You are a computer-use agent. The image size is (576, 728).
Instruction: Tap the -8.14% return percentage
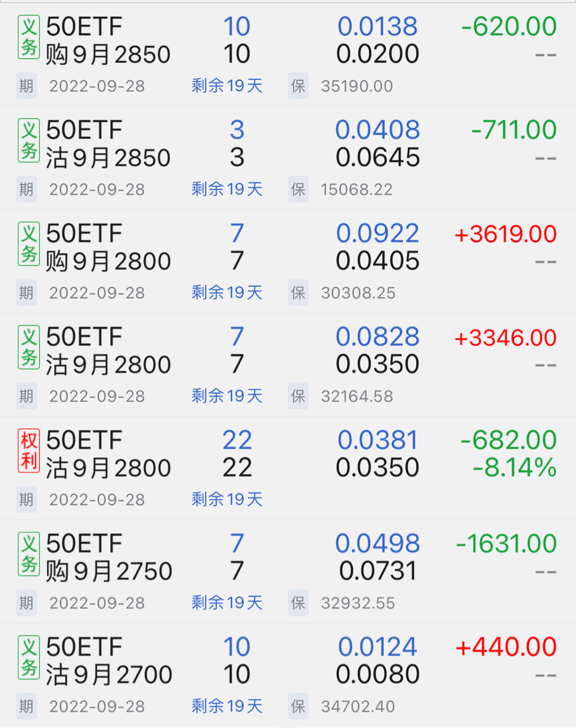[515, 468]
